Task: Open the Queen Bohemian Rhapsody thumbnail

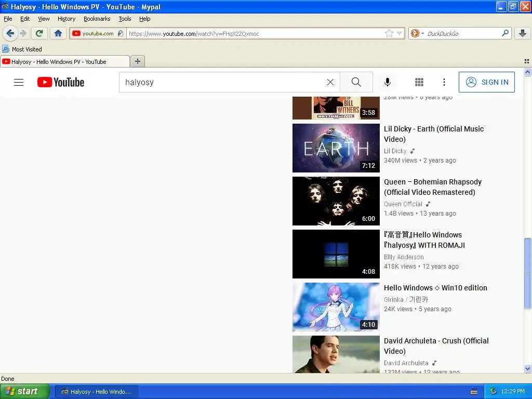Action: [336, 201]
